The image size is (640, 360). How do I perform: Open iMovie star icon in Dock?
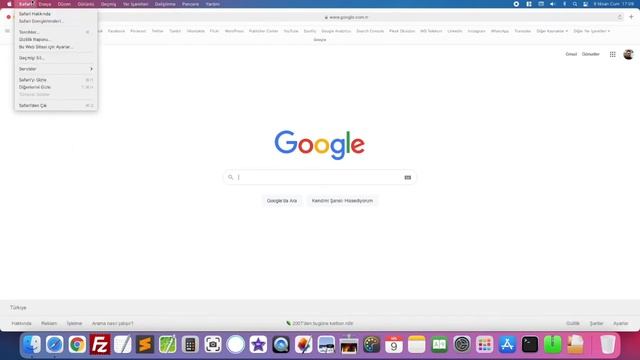258,344
